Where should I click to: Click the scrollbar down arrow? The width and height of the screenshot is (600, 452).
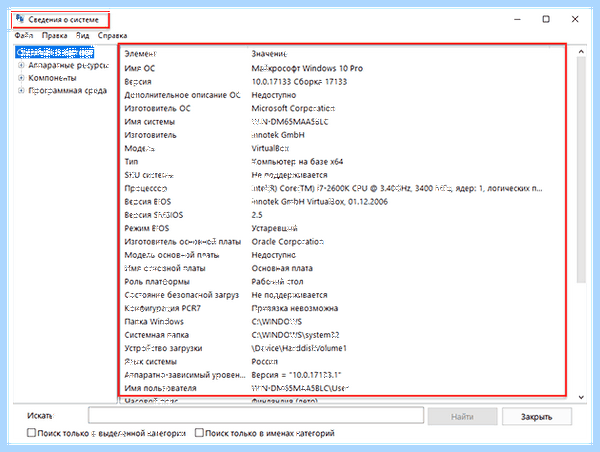coord(581,397)
